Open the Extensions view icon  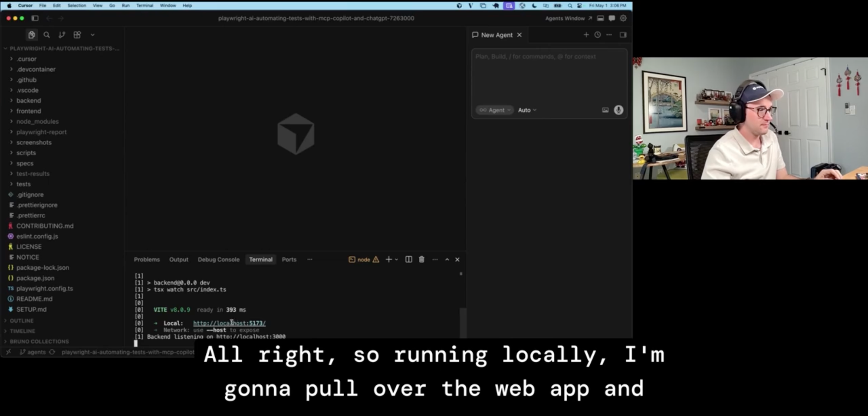pos(77,35)
